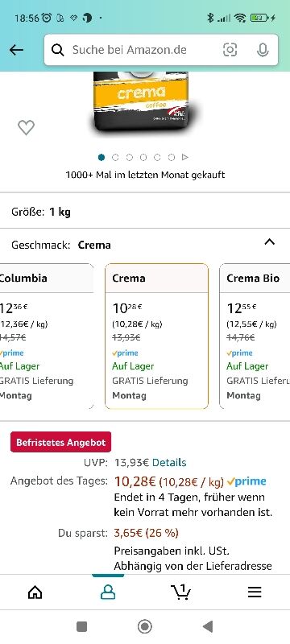
Task: Play the product video indicator
Action: click(x=185, y=157)
